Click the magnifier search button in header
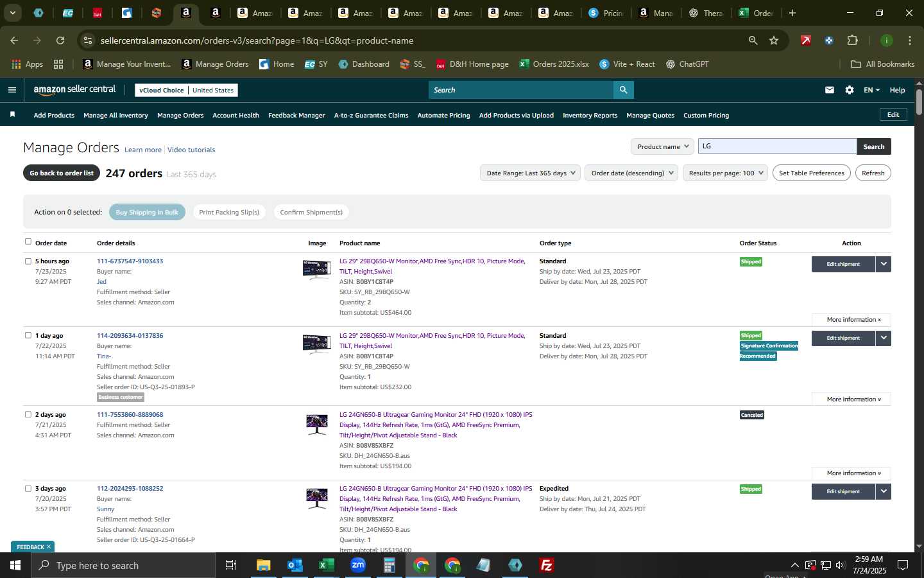Image resolution: width=924 pixels, height=578 pixels. 623,90
